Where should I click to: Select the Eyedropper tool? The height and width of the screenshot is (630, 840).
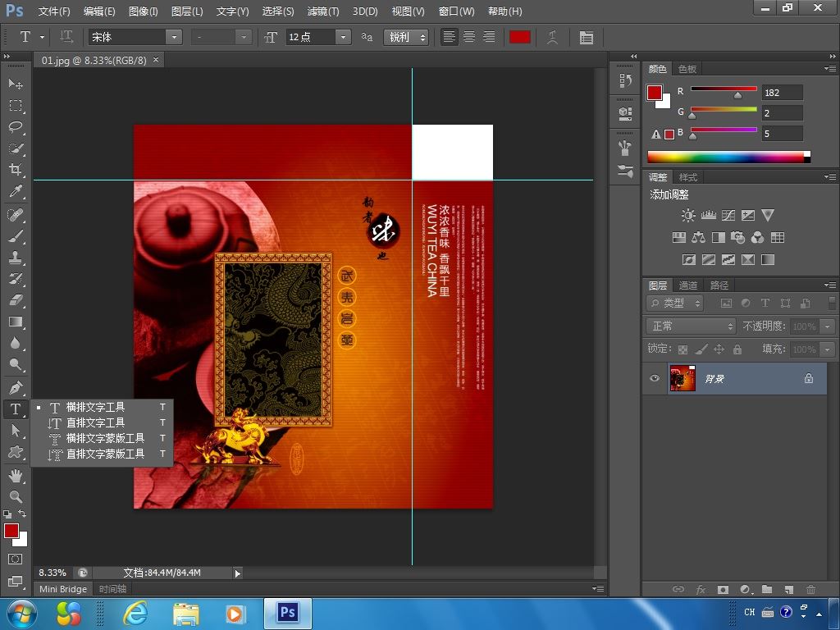tap(16, 191)
